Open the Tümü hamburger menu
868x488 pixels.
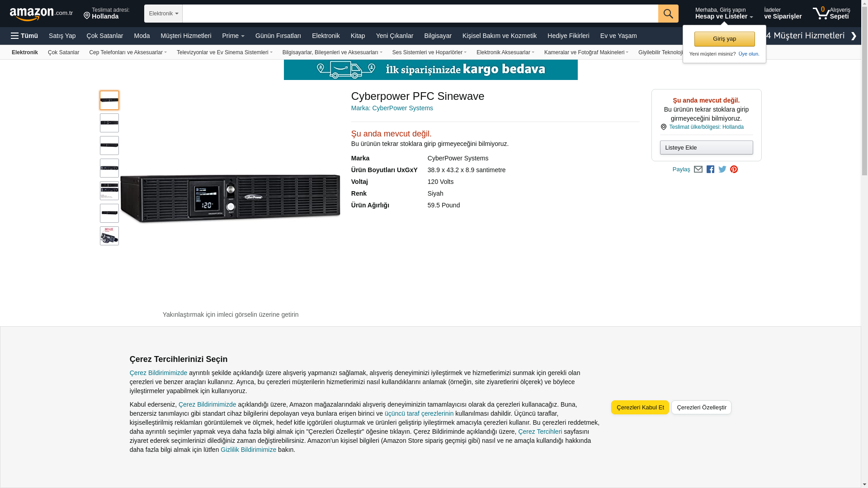pyautogui.click(x=24, y=36)
